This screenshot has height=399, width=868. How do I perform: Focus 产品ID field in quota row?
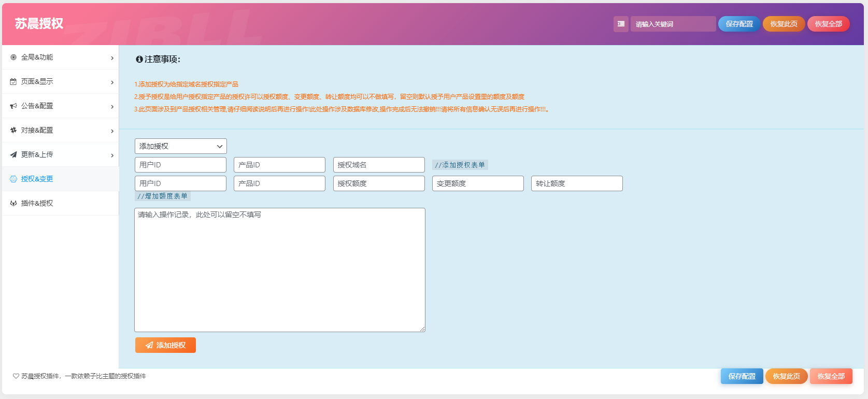279,183
